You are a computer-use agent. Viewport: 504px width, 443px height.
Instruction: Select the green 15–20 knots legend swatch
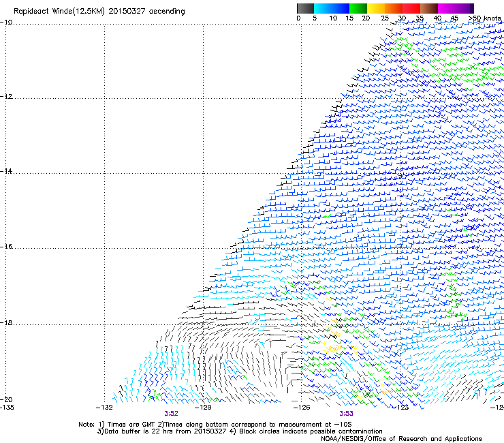pyautogui.click(x=358, y=8)
